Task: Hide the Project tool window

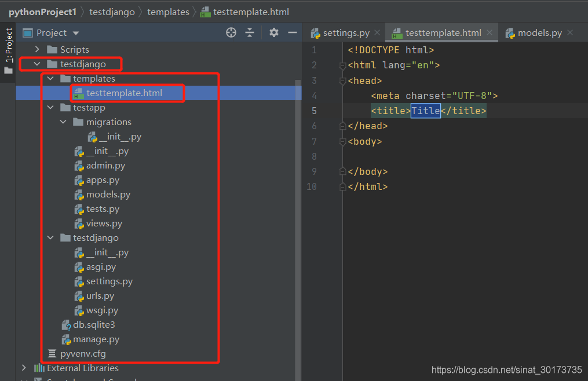Action: click(292, 32)
